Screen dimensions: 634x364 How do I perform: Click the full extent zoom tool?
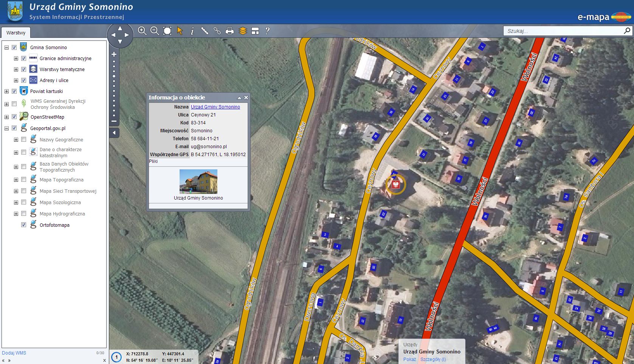167,31
